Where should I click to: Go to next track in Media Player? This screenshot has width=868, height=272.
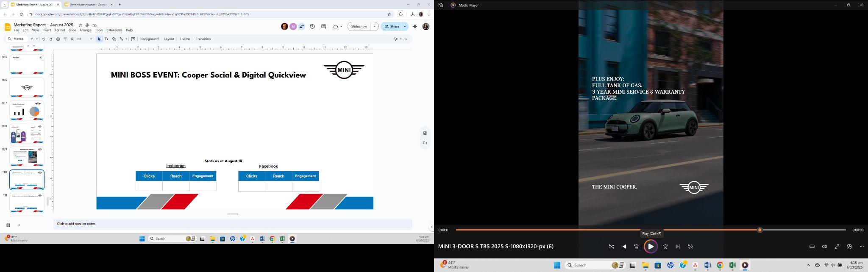pyautogui.click(x=678, y=247)
